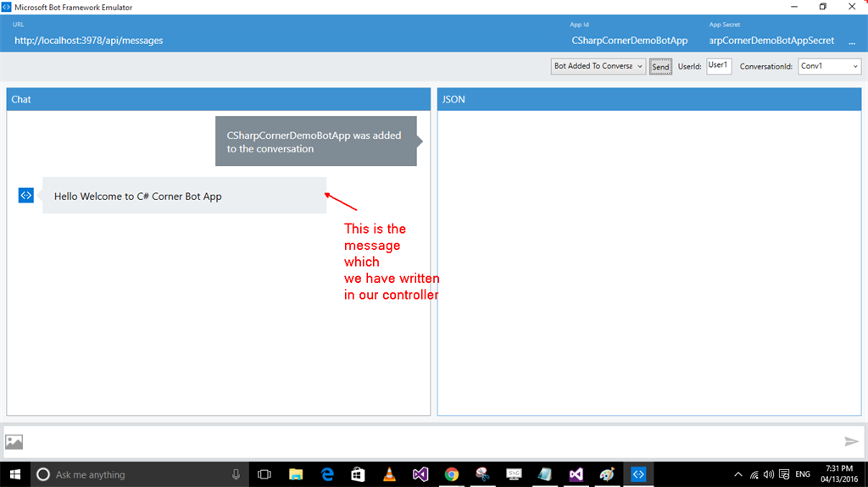Click the UserId input field

click(719, 66)
